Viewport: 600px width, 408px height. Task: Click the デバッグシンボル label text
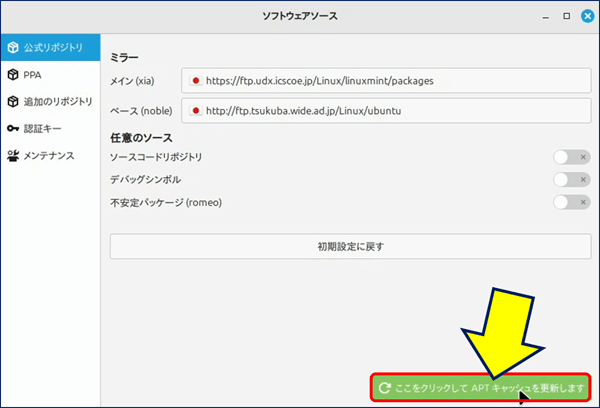pos(146,180)
